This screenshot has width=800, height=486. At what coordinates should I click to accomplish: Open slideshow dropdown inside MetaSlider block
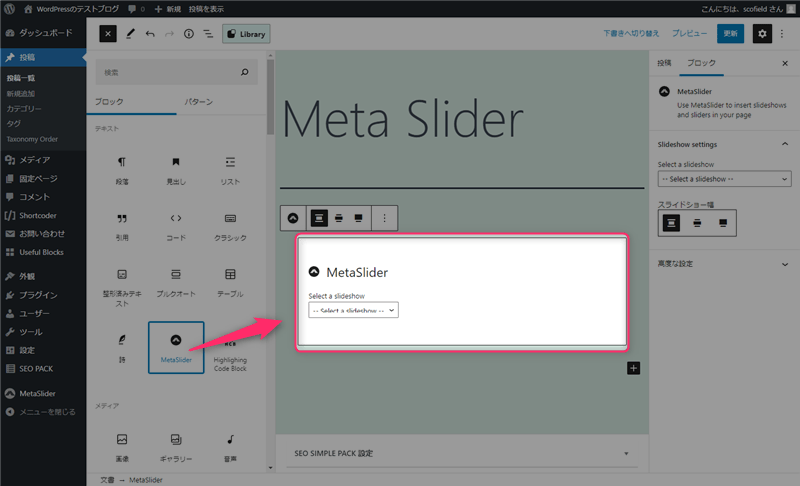pos(353,310)
